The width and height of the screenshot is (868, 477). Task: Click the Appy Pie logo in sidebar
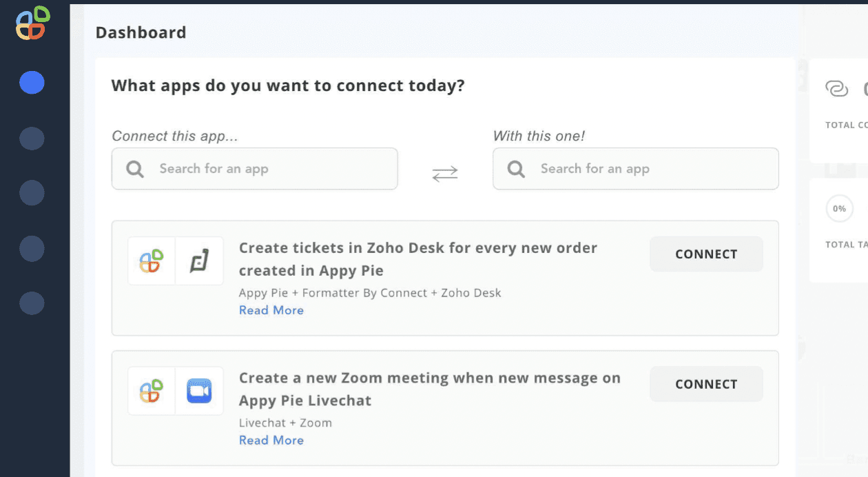tap(33, 23)
